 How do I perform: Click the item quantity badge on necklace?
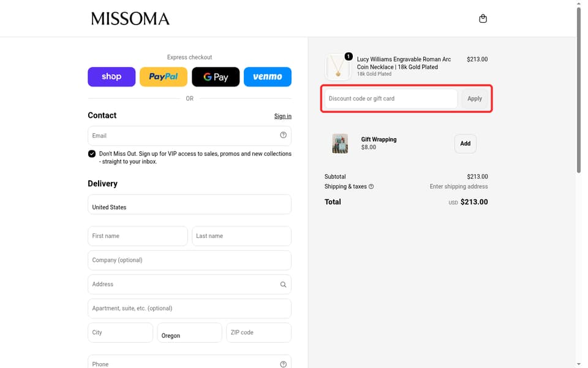(349, 56)
